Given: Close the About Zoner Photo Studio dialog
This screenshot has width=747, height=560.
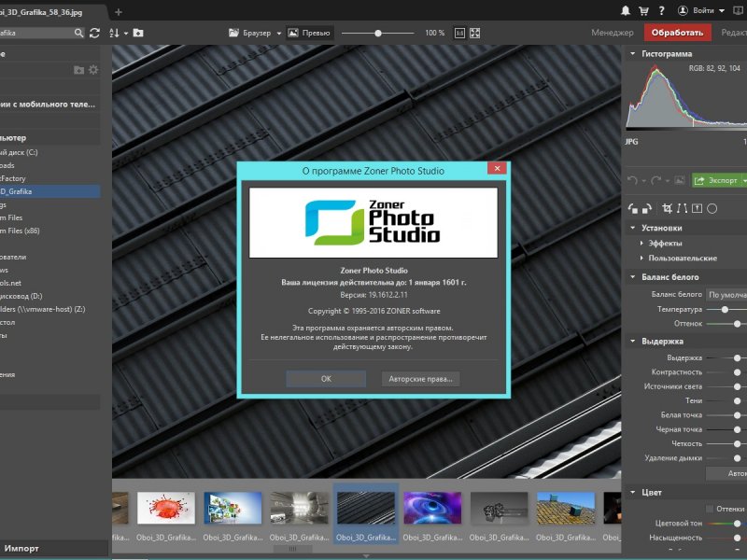Looking at the screenshot, I should click(x=497, y=168).
